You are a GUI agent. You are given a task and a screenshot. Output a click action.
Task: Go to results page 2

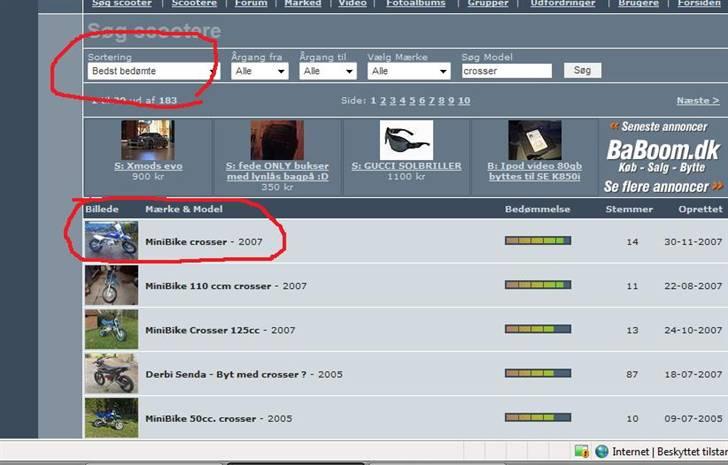(x=383, y=101)
